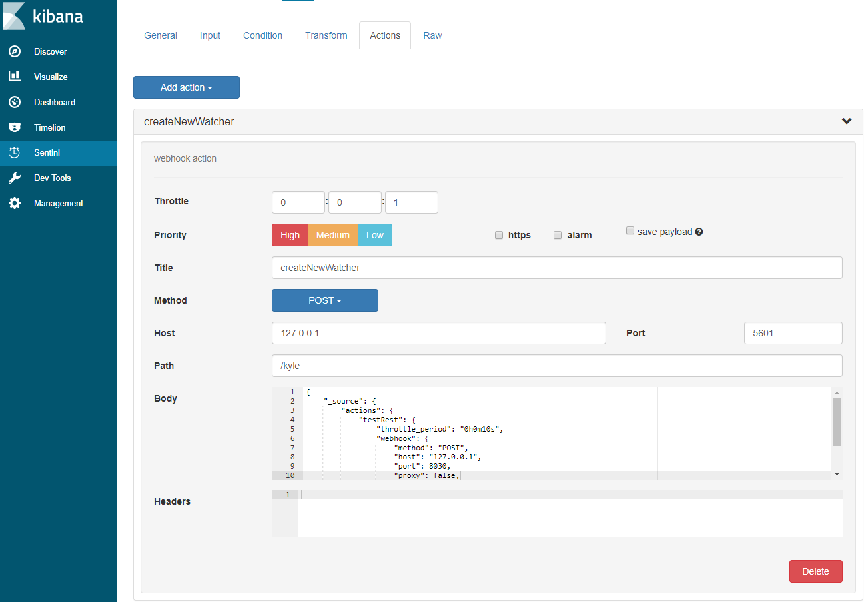Viewport: 868px width, 602px height.
Task: Click the Throttle hours field
Action: [298, 202]
